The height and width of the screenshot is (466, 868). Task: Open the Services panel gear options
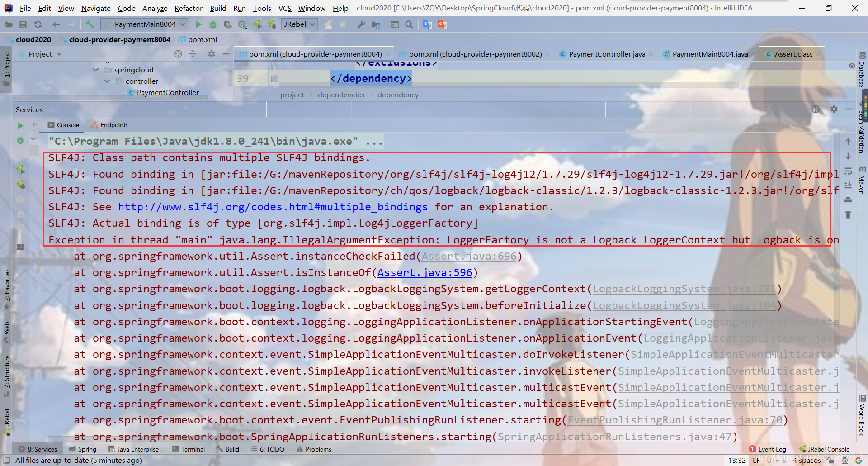point(834,109)
